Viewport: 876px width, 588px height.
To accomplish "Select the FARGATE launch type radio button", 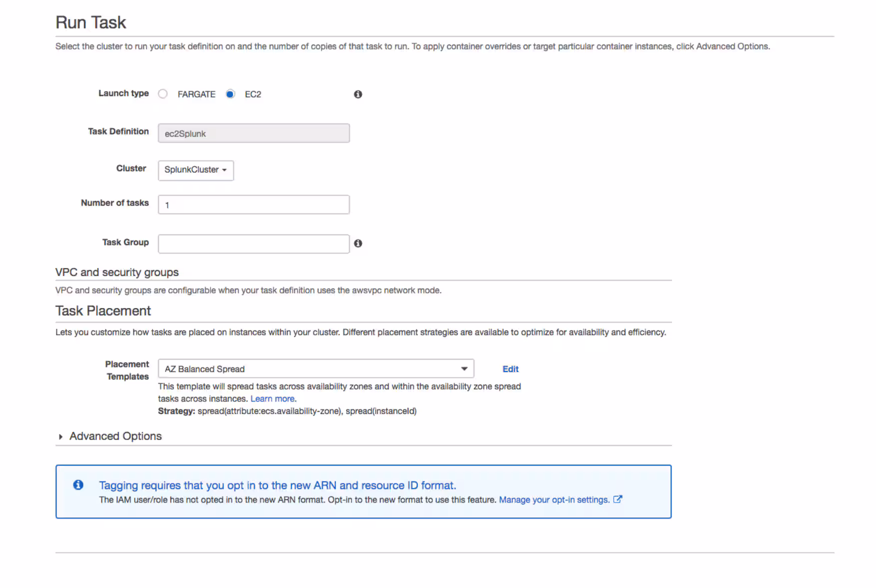I will point(163,94).
